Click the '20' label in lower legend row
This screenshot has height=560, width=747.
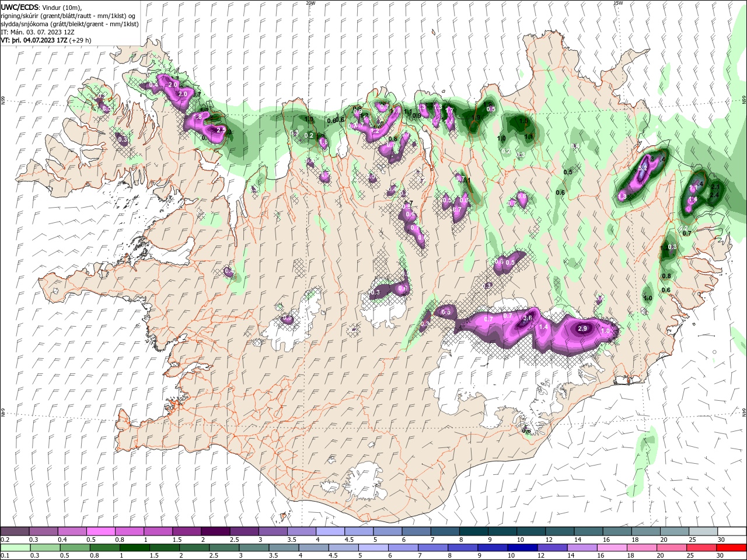click(660, 556)
